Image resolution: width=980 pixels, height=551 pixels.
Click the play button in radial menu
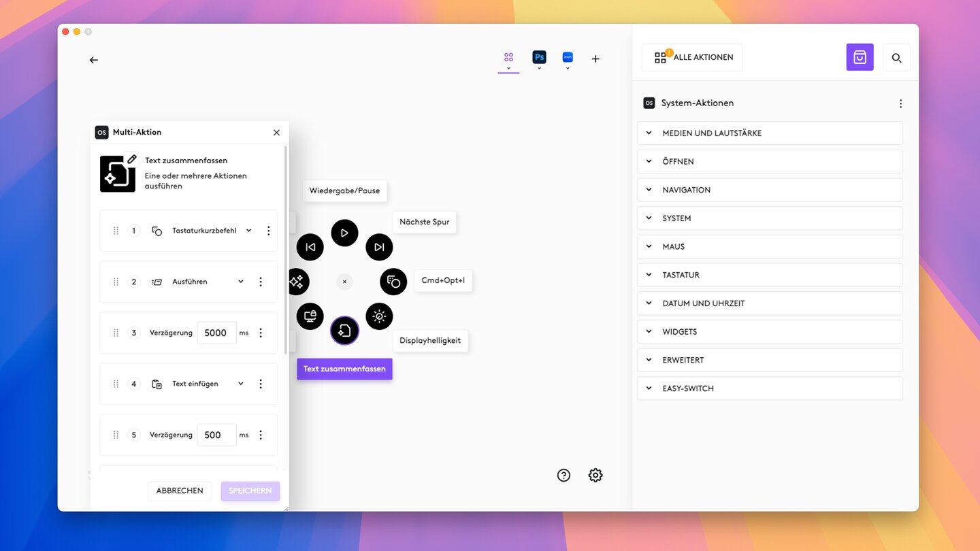344,233
